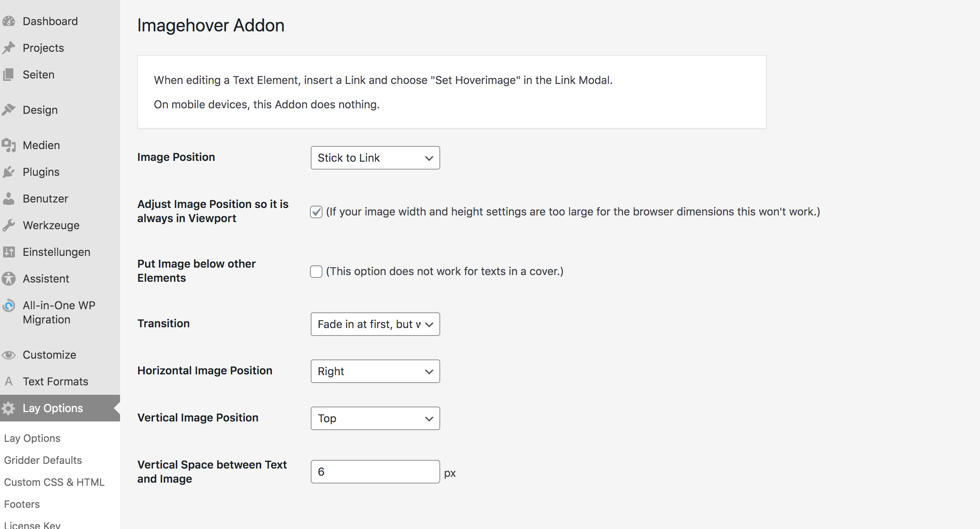
Task: Open the Image Position dropdown
Action: (x=375, y=158)
